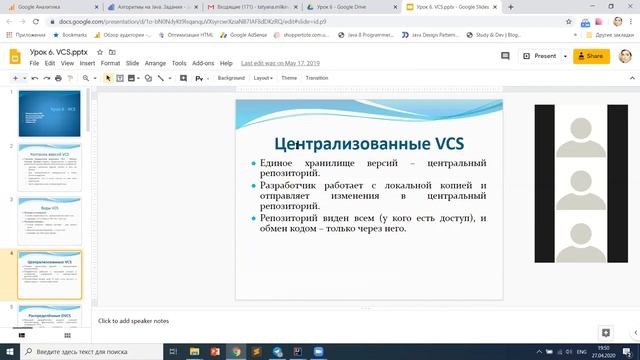Open the File menu

[34, 63]
